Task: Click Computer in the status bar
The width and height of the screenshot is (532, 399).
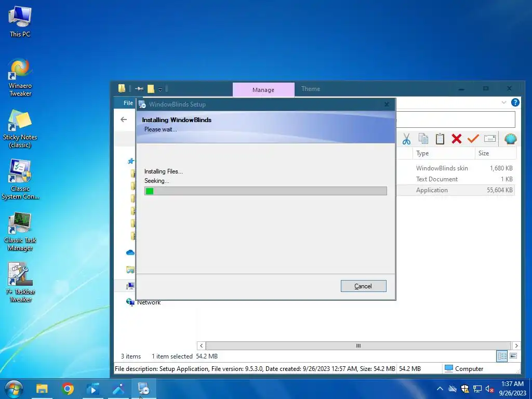Action: coord(464,368)
